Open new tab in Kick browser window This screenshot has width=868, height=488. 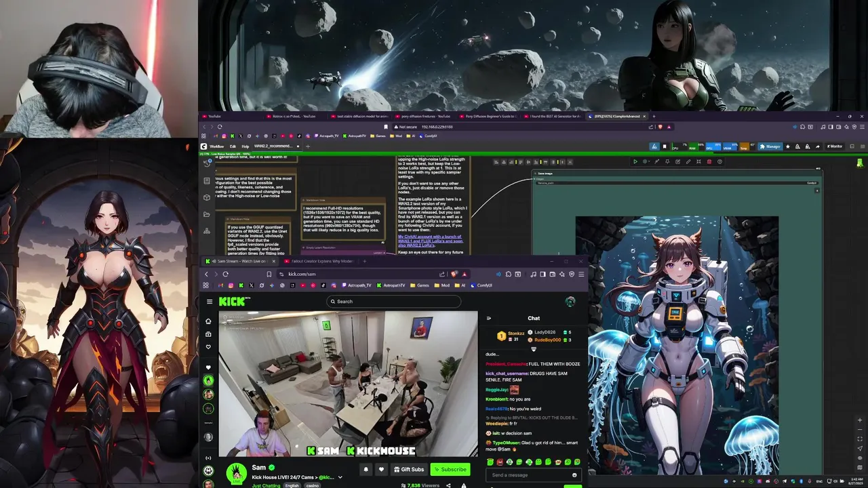365,261
